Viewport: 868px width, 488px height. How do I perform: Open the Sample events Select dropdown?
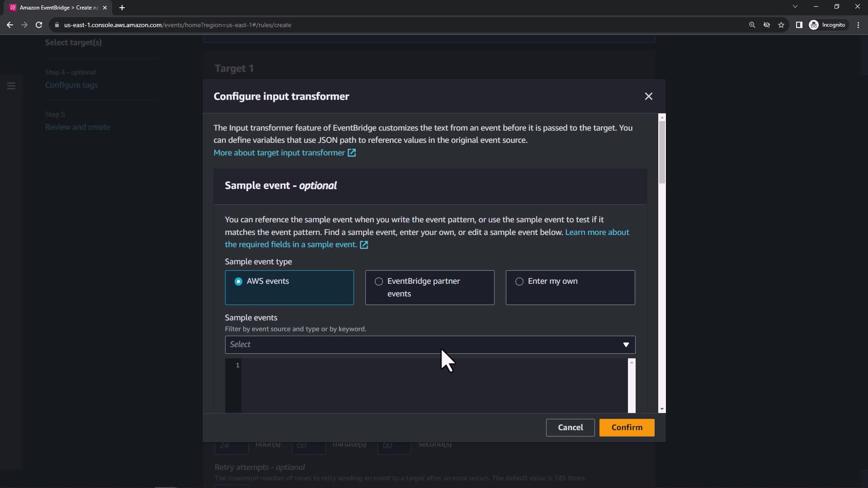pyautogui.click(x=429, y=345)
